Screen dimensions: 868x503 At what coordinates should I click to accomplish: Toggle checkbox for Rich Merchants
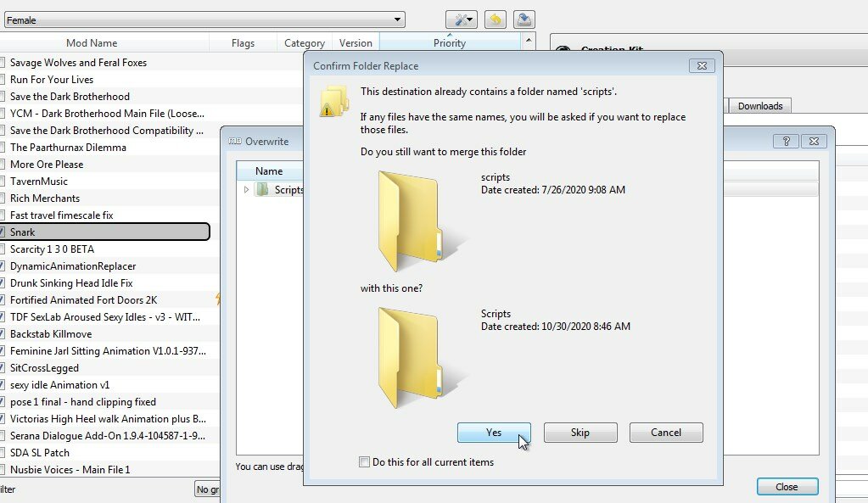[x=2, y=198]
